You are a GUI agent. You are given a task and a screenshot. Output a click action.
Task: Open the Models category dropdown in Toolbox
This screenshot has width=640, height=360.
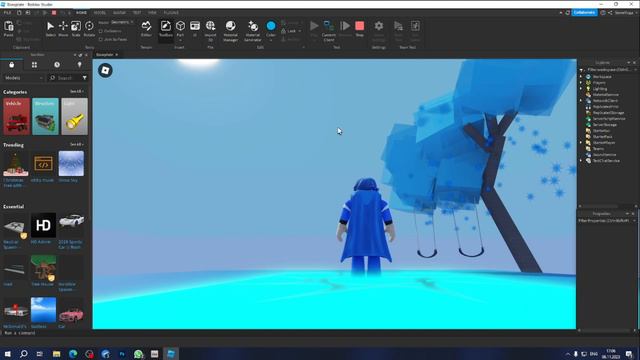coord(24,78)
